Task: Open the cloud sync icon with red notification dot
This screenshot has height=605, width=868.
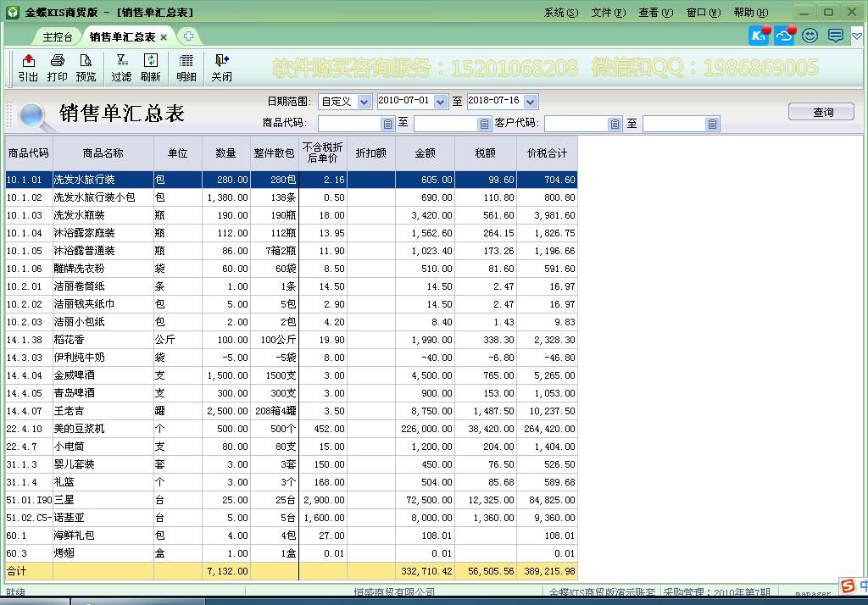Action: pyautogui.click(x=782, y=36)
